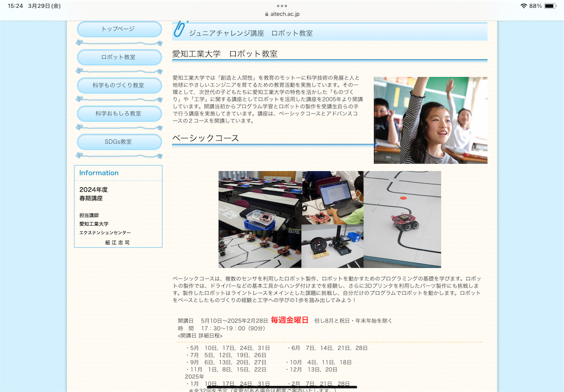This screenshot has height=392, width=564.
Task: Click the ジュニアチャレンジ講座 banner title
Action: (251, 33)
